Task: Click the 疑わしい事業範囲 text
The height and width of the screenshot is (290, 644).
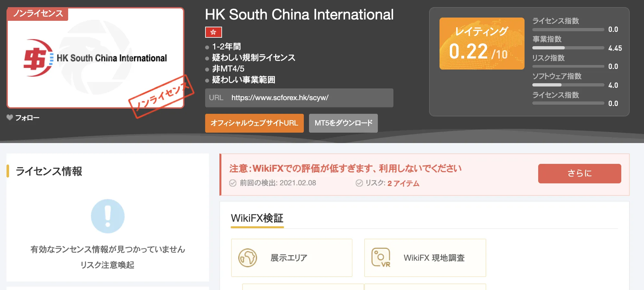Action: [x=244, y=80]
